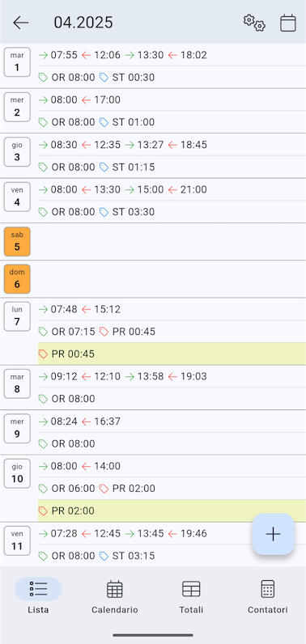Click green entry arrow at 09:12
Image resolution: width=306 pixels, height=644 pixels.
point(43,376)
